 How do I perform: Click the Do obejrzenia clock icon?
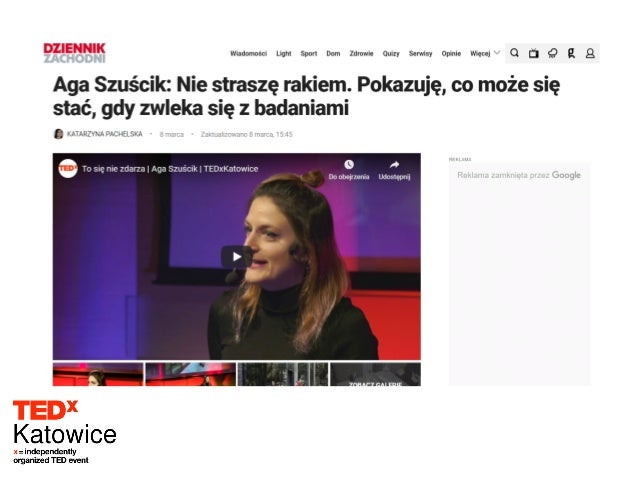point(349,164)
